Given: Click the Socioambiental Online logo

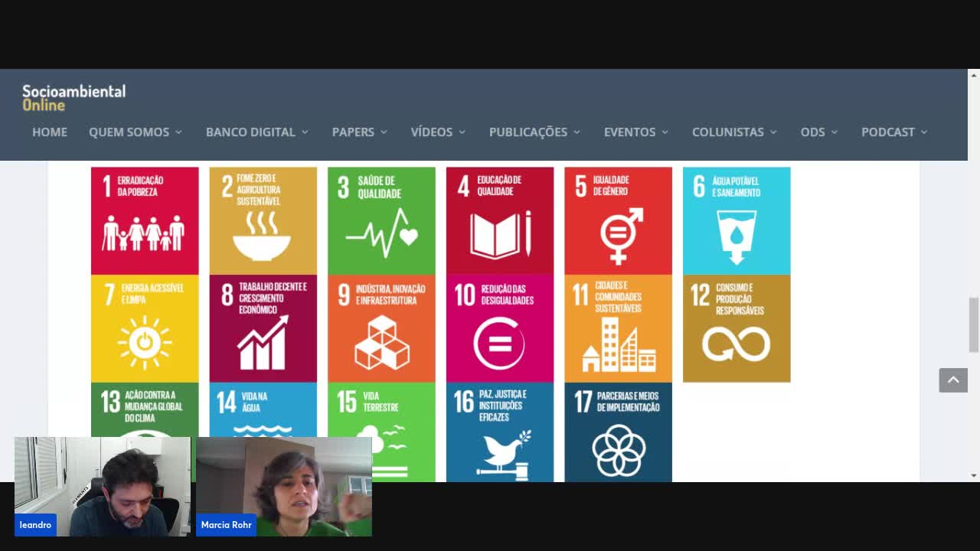Looking at the screenshot, I should point(73,97).
